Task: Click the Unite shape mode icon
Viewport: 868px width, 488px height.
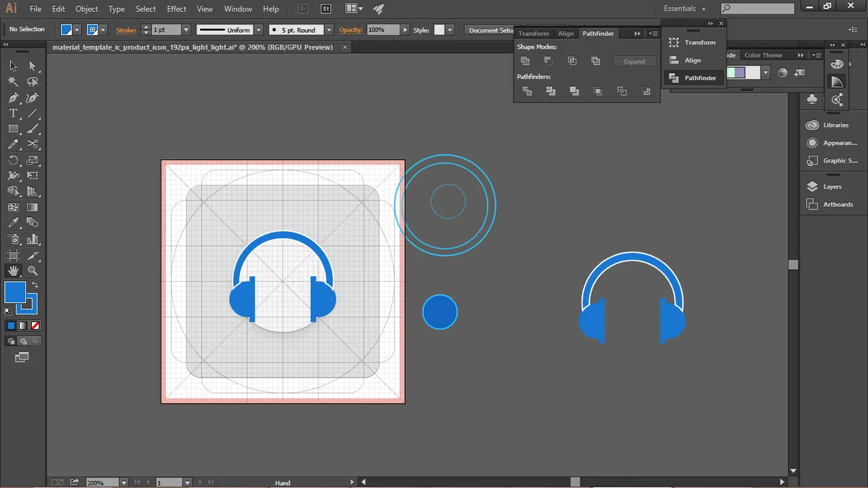Action: [x=525, y=61]
